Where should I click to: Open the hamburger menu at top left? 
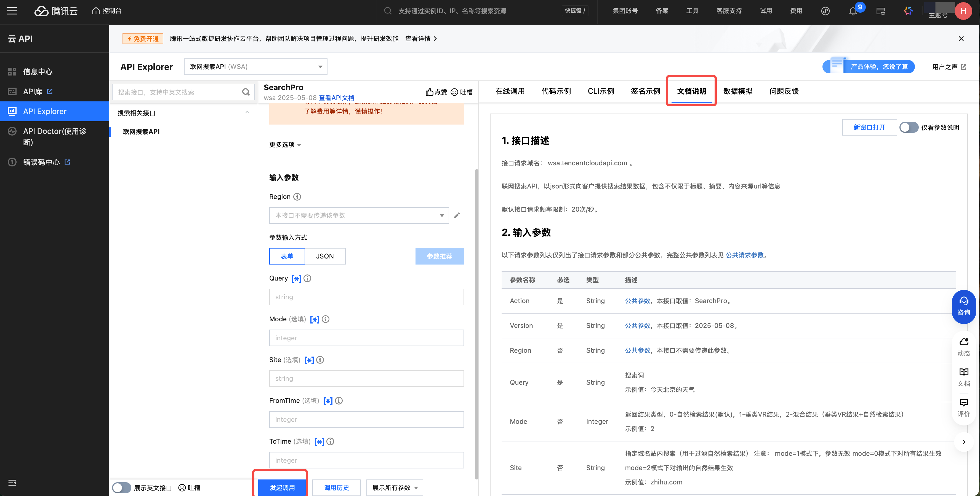12,11
